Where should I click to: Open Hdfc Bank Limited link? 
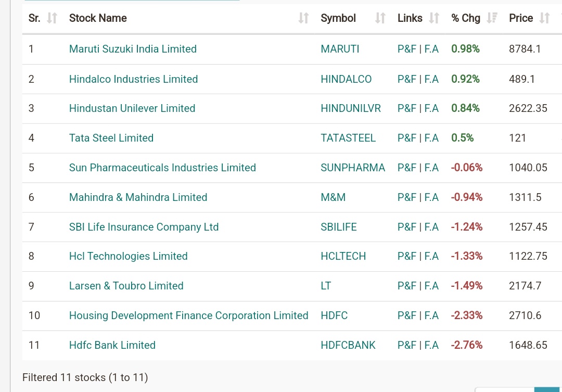(x=112, y=345)
